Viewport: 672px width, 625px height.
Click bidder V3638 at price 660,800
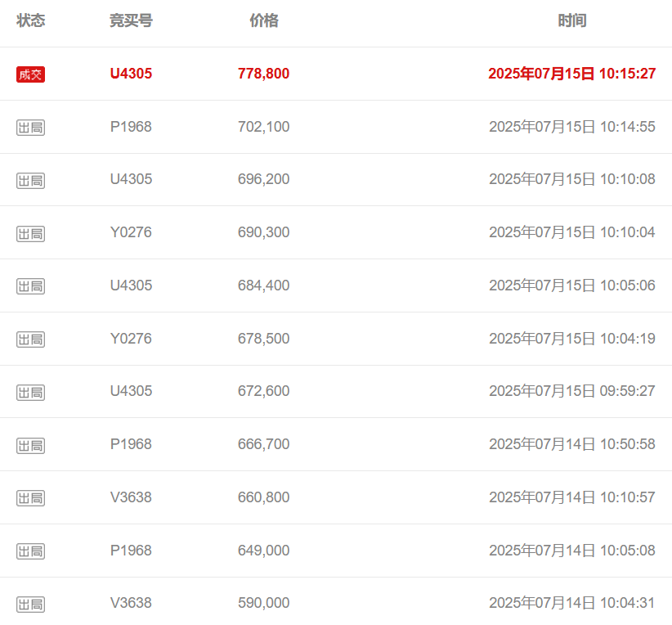(131, 497)
